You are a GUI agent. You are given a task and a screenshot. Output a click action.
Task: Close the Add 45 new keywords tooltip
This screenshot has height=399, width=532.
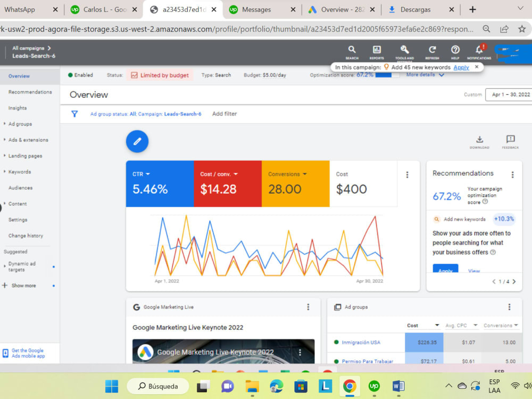point(477,67)
